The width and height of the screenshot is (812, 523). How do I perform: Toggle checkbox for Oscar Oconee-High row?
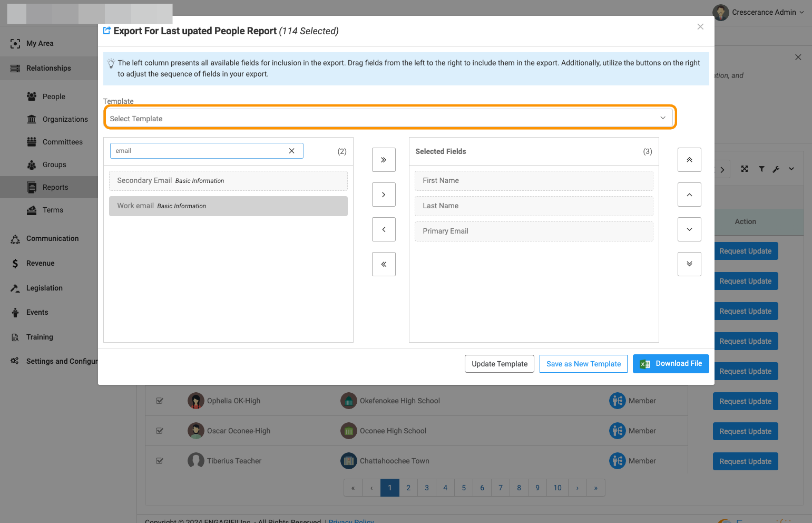[160, 431]
